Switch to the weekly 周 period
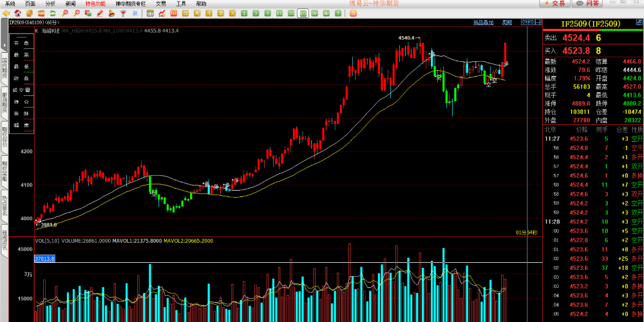 [x=197, y=13]
